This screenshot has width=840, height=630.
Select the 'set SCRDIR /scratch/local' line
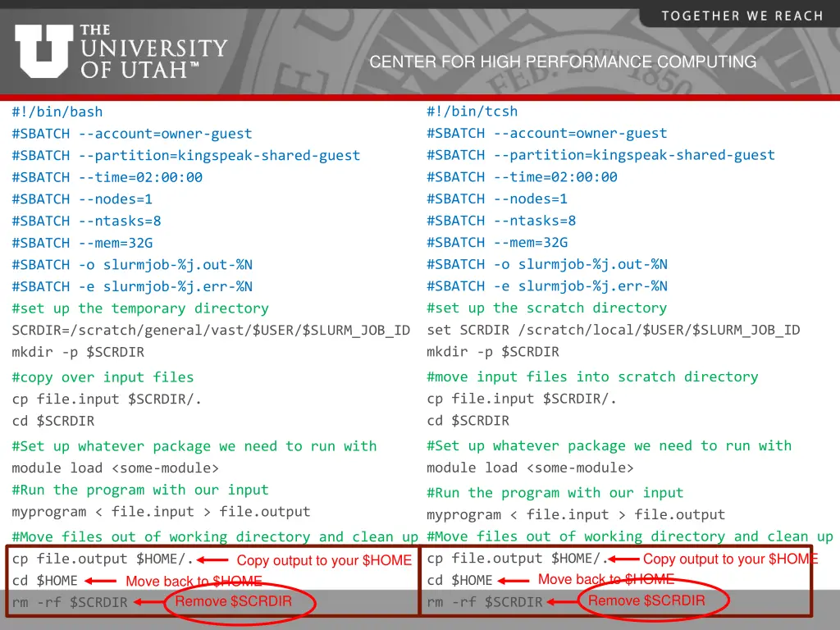[613, 330]
